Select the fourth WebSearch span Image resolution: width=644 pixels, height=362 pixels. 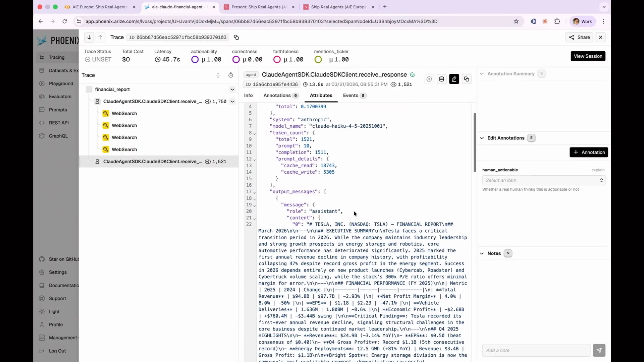(124, 149)
